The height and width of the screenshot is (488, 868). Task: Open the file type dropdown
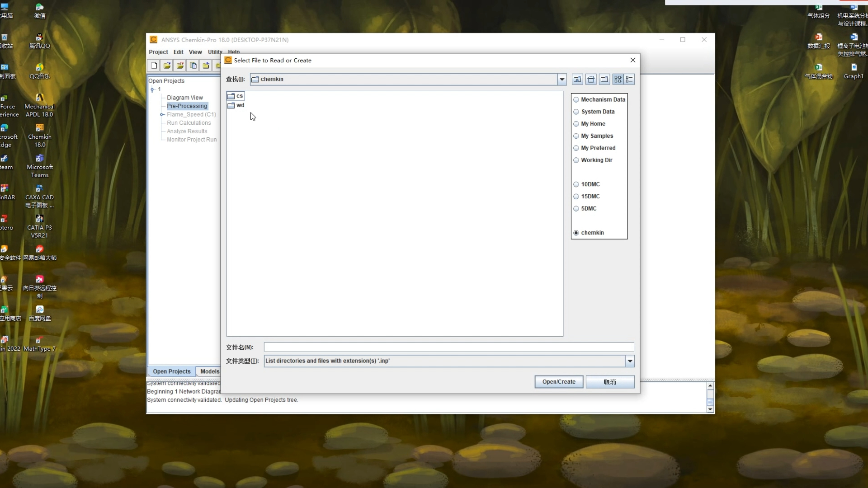click(630, 361)
